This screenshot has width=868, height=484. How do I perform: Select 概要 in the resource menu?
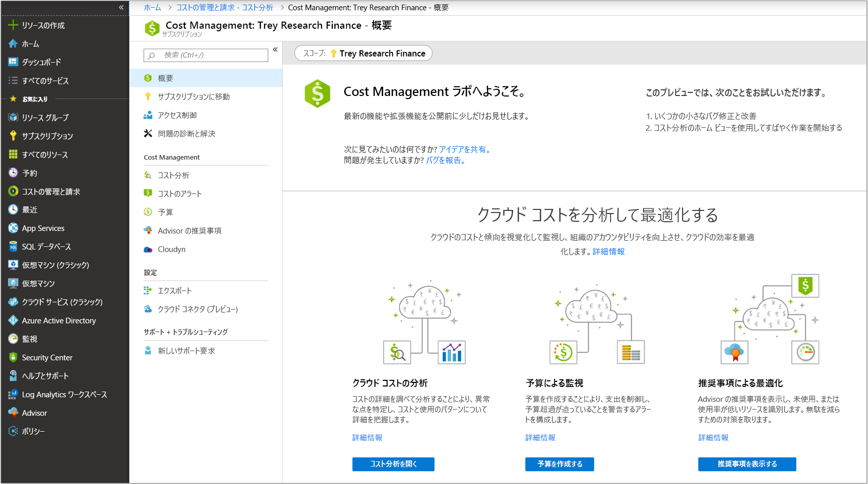[205, 78]
